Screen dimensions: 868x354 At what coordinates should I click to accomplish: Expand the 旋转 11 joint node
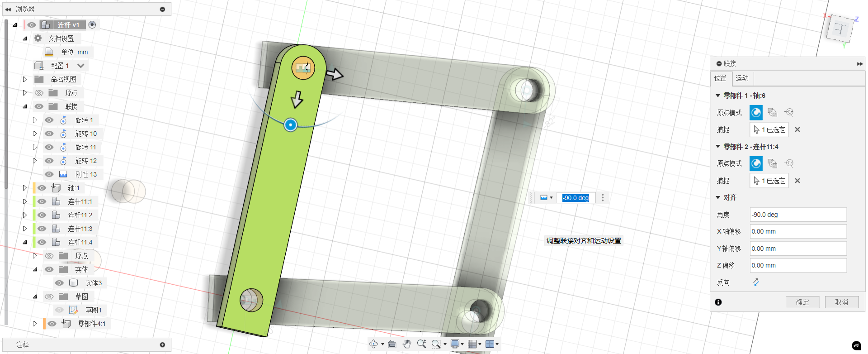pos(35,147)
